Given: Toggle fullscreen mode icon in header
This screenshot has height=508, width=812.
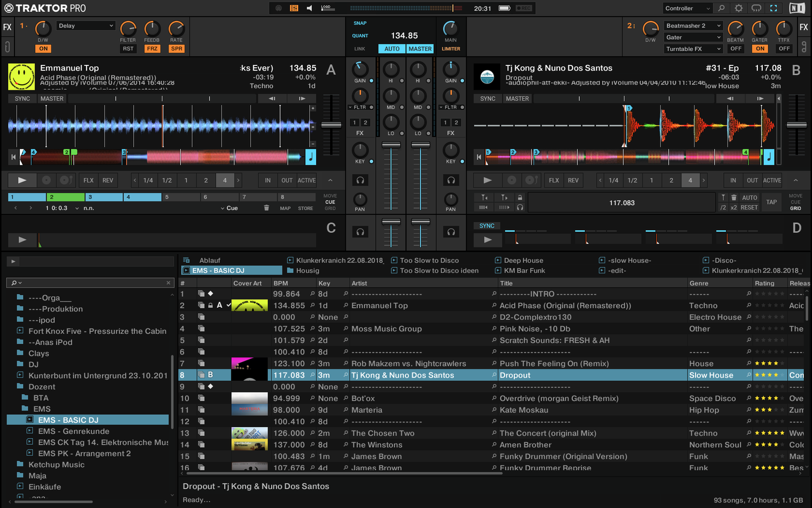Looking at the screenshot, I should (774, 8).
